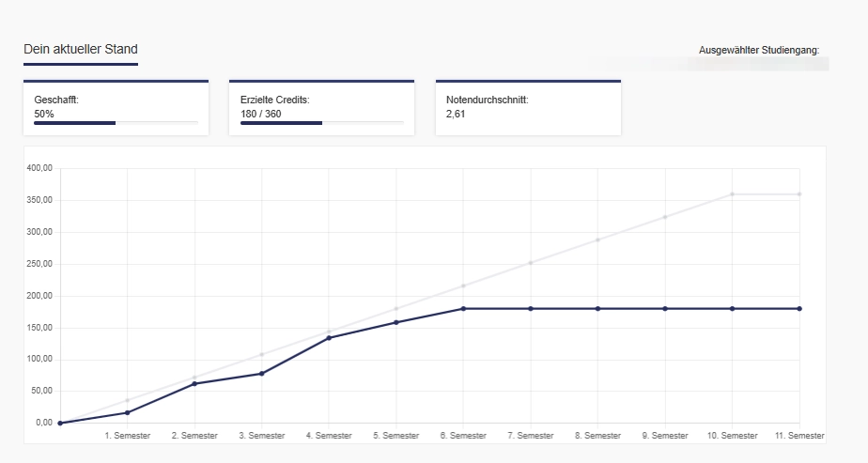Click the gray target point at 7. Semester
Image resolution: width=868 pixels, height=463 pixels.
pos(531,263)
